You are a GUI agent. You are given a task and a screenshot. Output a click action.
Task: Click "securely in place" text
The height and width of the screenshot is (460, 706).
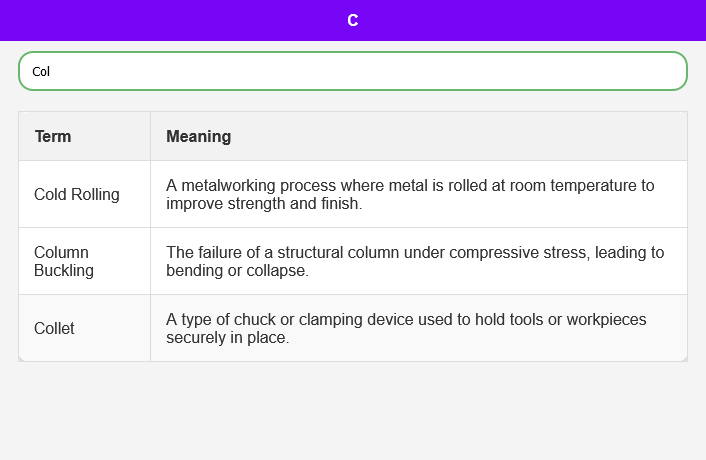tap(227, 337)
